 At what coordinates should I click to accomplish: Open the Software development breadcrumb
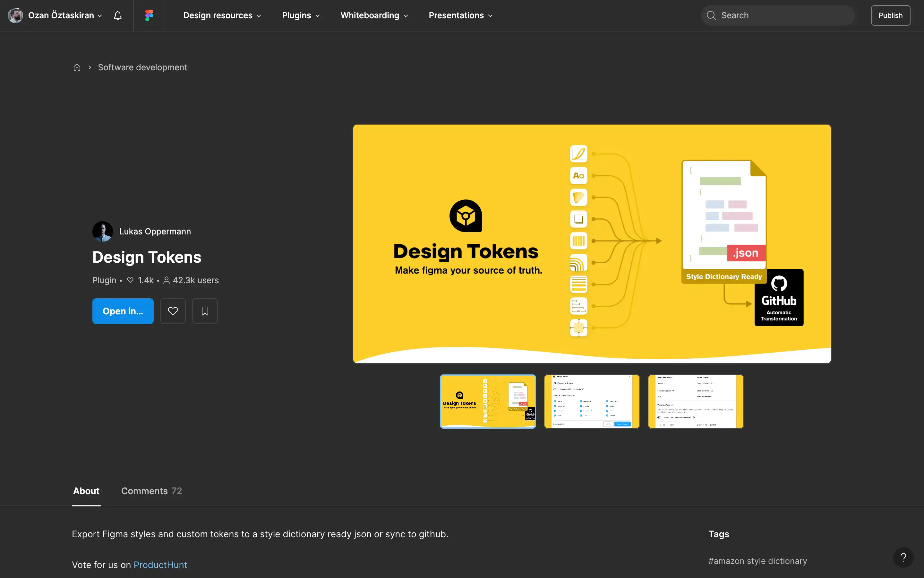click(x=142, y=67)
